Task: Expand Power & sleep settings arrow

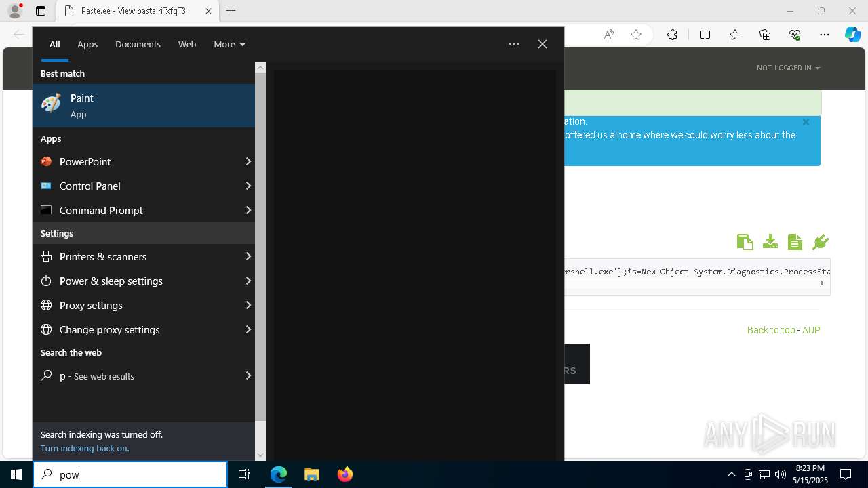Action: click(x=248, y=281)
